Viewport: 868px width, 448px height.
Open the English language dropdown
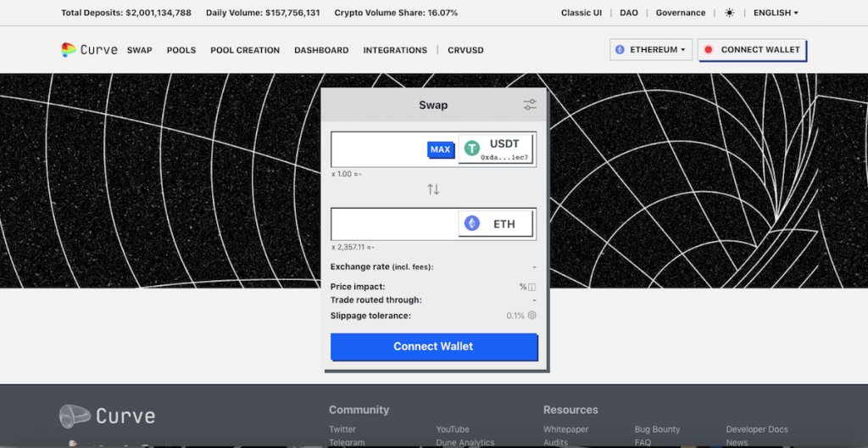776,13
